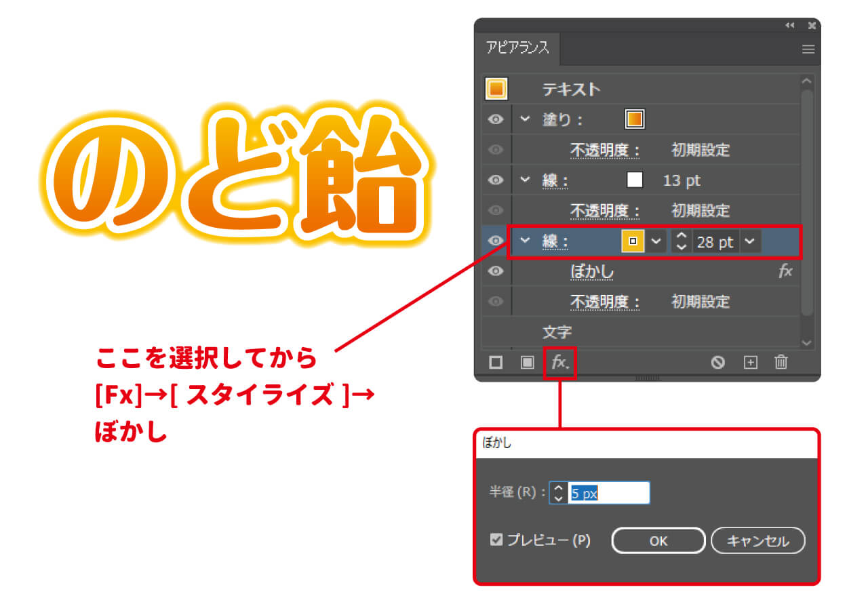Screen dimensions: 868x600
Task: Decrease stroke weight with down stepper arrow
Action: tap(682, 247)
